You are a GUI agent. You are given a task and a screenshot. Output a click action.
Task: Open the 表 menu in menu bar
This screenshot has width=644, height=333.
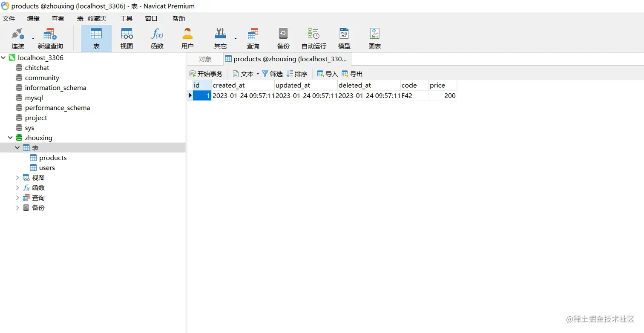80,19
